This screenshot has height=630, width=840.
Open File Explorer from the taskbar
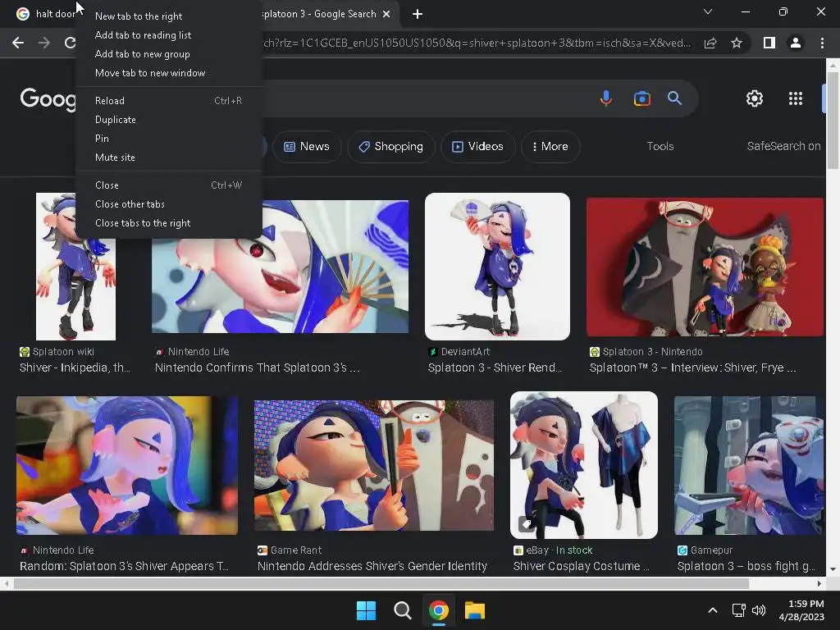(475, 610)
